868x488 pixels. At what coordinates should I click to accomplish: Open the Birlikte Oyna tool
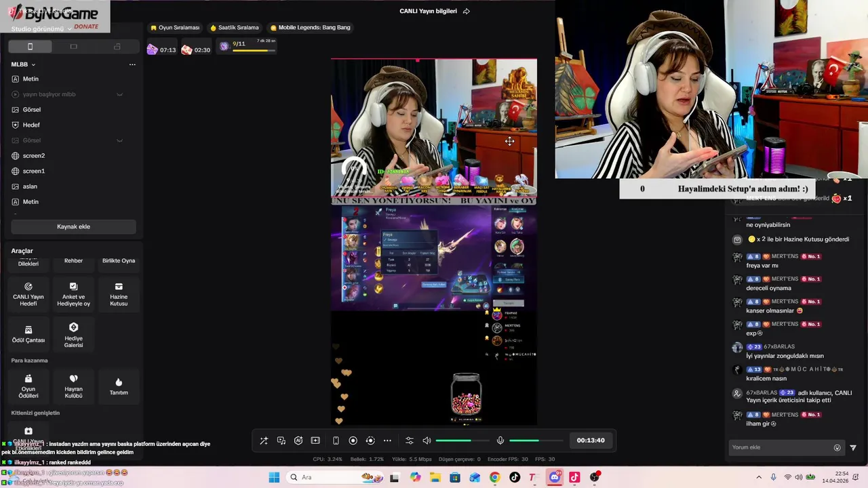coord(119,260)
